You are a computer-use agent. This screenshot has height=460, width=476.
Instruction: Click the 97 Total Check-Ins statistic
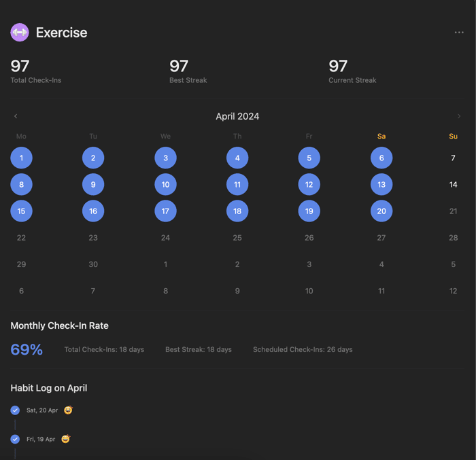point(36,71)
